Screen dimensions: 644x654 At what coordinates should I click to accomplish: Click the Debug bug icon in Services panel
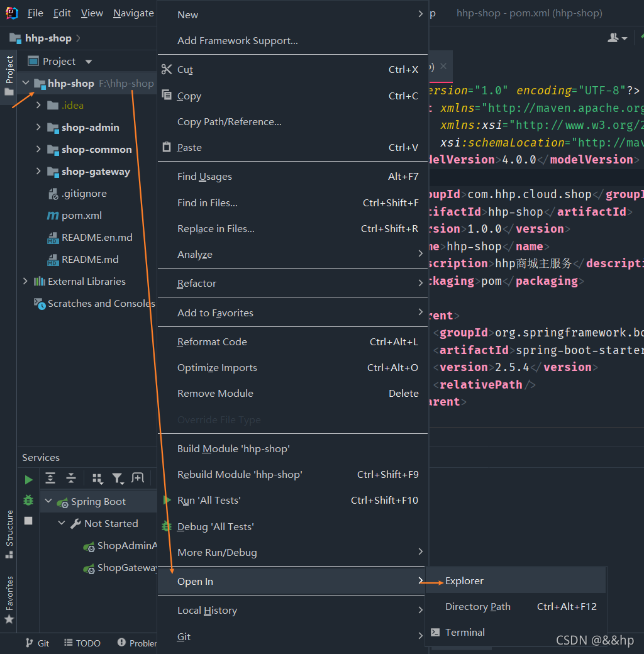coord(28,500)
